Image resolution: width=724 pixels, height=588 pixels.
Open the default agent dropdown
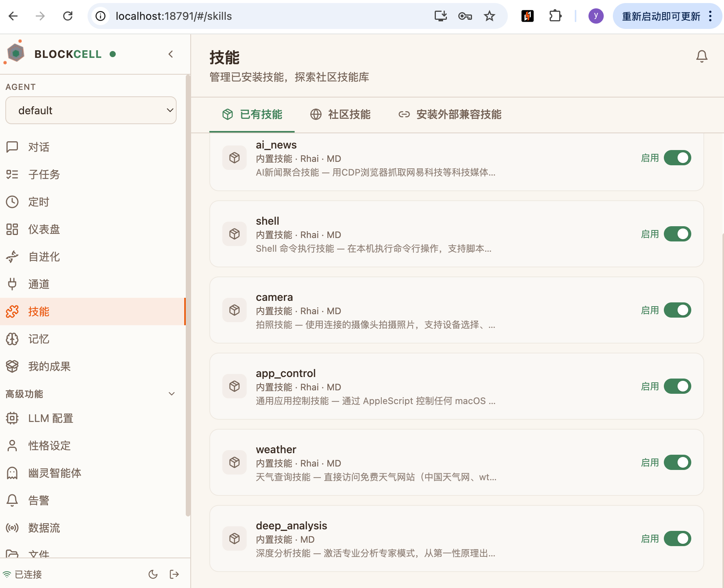pyautogui.click(x=91, y=110)
